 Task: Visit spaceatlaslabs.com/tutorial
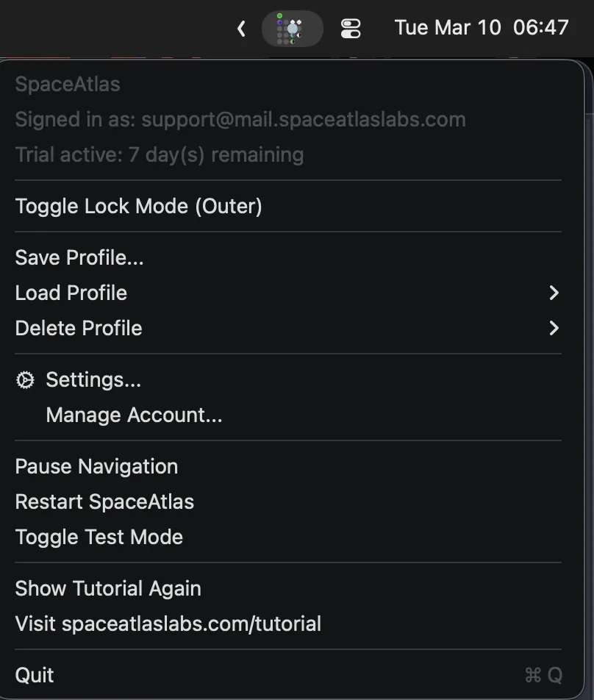coord(168,623)
